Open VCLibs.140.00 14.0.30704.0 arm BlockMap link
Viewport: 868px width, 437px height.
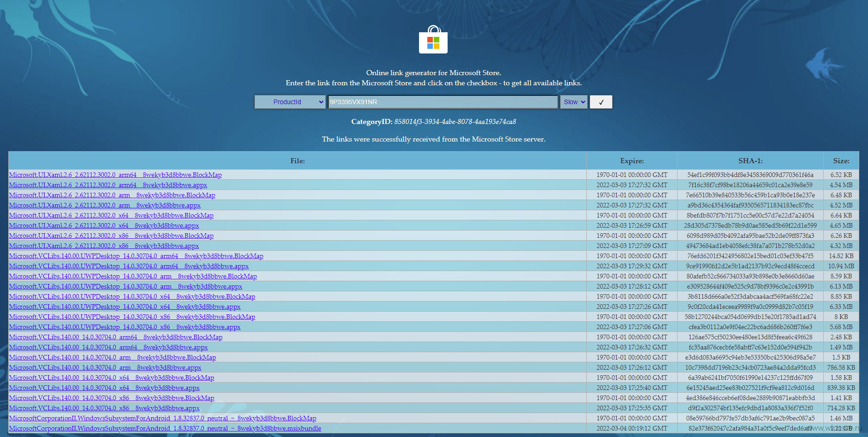coord(112,357)
